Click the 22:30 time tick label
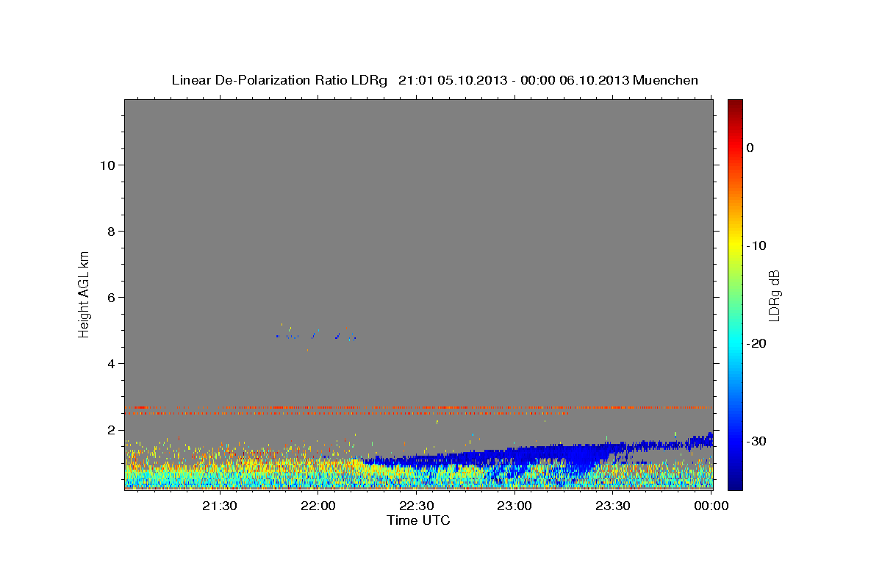Viewport: 882px width, 588px height. 416,506
